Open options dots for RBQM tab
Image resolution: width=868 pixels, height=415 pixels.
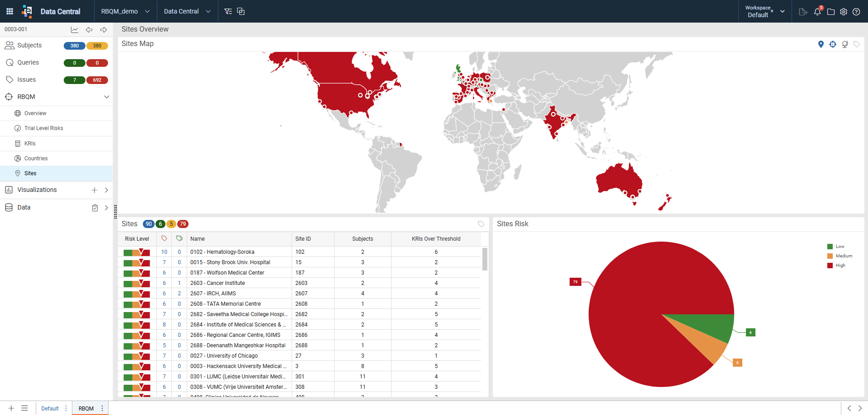[x=102, y=408]
